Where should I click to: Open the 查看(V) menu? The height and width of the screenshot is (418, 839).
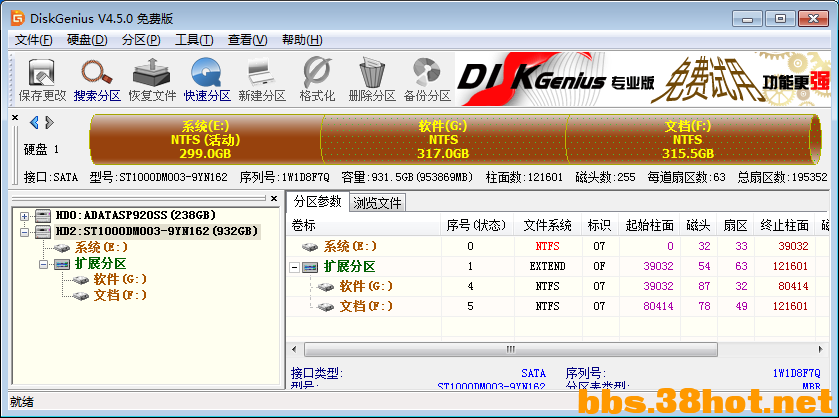tap(248, 40)
